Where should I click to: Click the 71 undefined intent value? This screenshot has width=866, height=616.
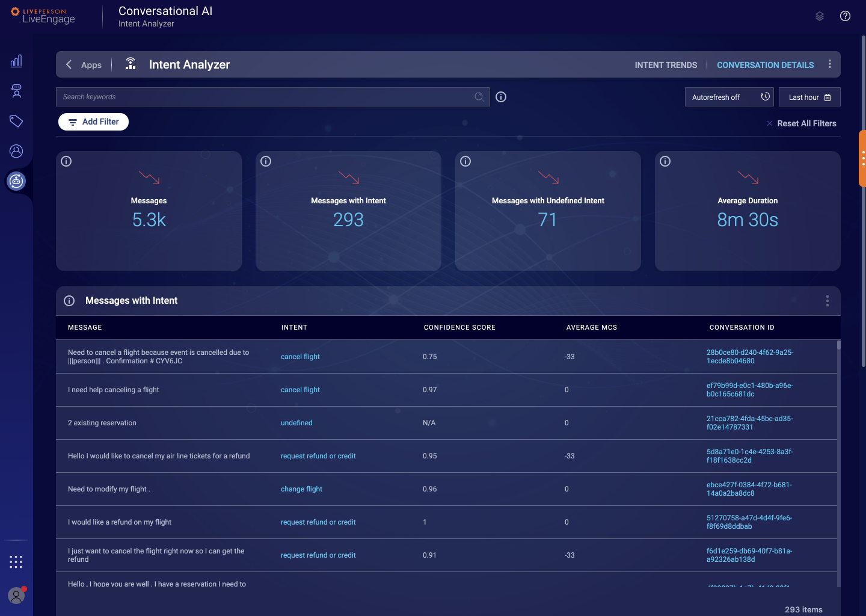coord(547,220)
